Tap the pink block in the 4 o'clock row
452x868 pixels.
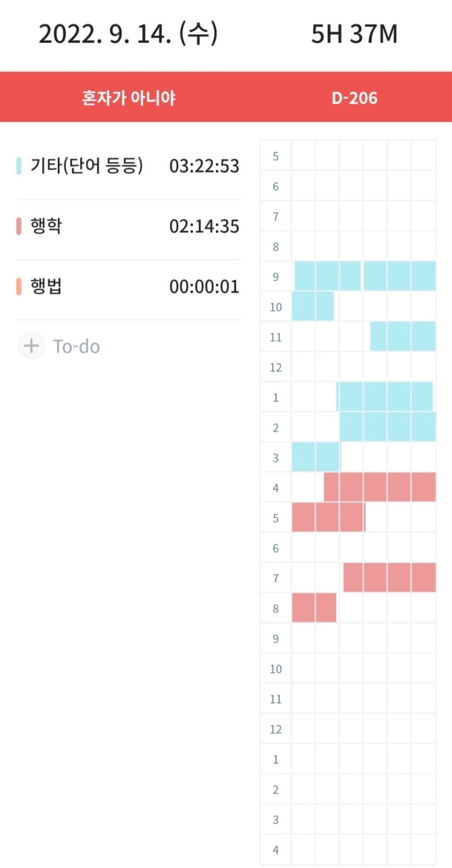point(380,487)
